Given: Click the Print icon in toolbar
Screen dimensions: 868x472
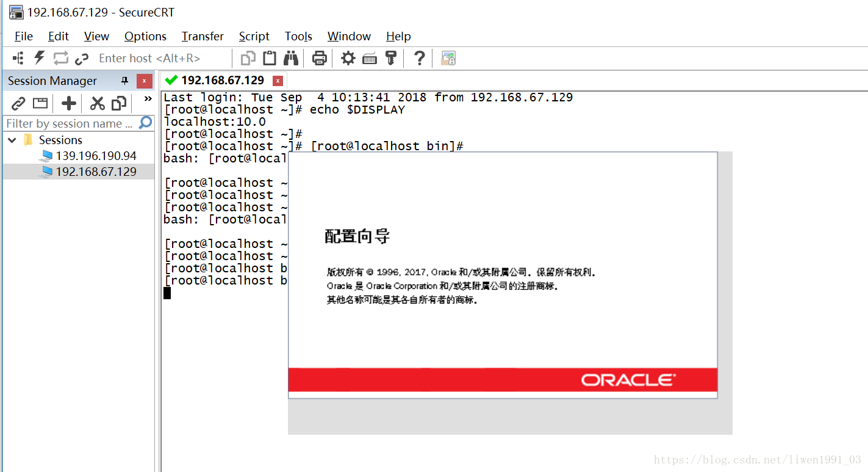Looking at the screenshot, I should [319, 58].
